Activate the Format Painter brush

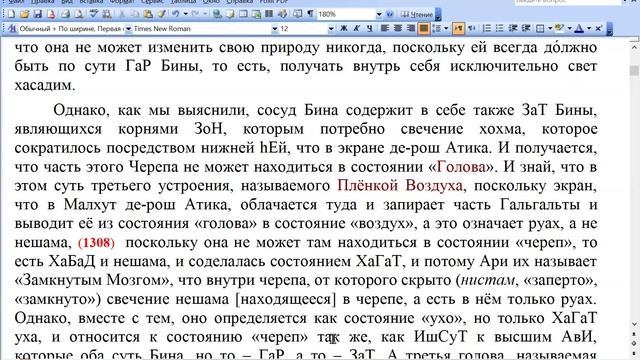click(x=161, y=14)
